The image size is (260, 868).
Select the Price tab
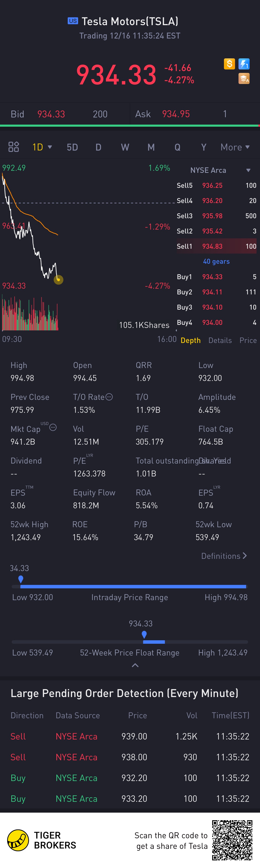pos(248,340)
